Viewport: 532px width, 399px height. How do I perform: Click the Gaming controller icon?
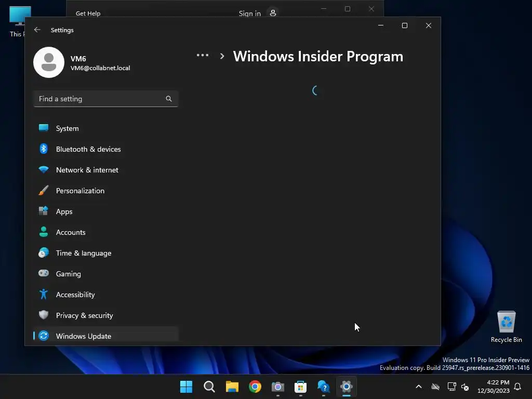pyautogui.click(x=44, y=273)
